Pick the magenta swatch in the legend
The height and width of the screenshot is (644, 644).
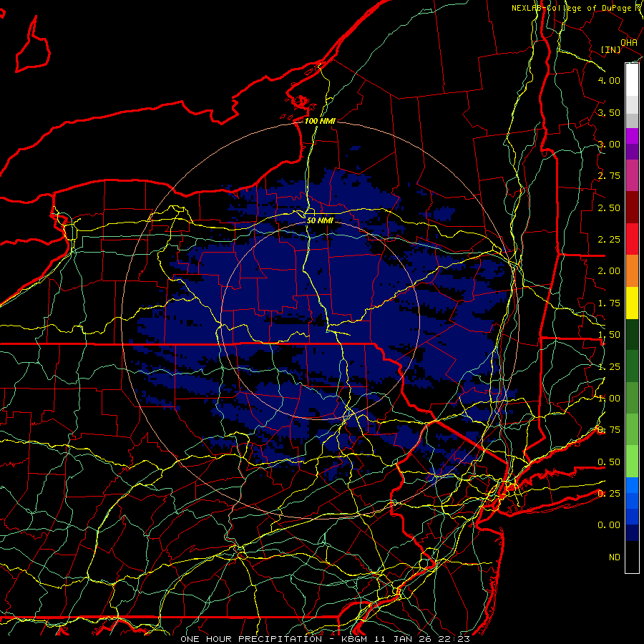632,136
